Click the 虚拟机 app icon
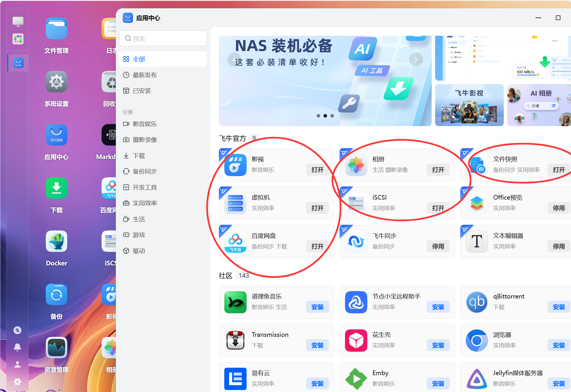The image size is (571, 392). (x=235, y=203)
